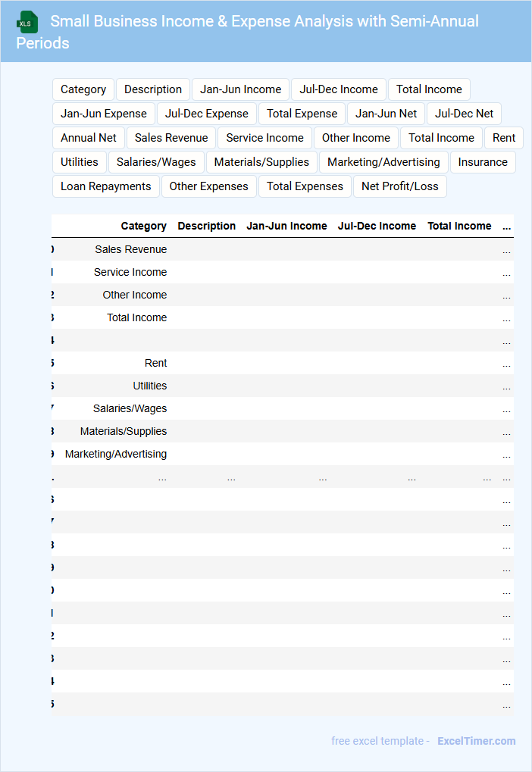Select the Materials/Supplies tag button
The image size is (532, 772).
point(261,162)
